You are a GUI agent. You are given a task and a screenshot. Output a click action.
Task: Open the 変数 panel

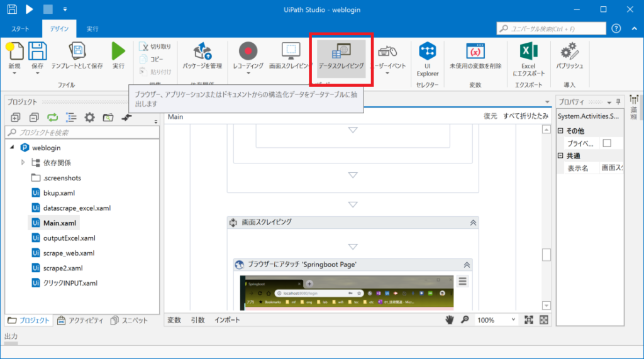[x=174, y=320]
